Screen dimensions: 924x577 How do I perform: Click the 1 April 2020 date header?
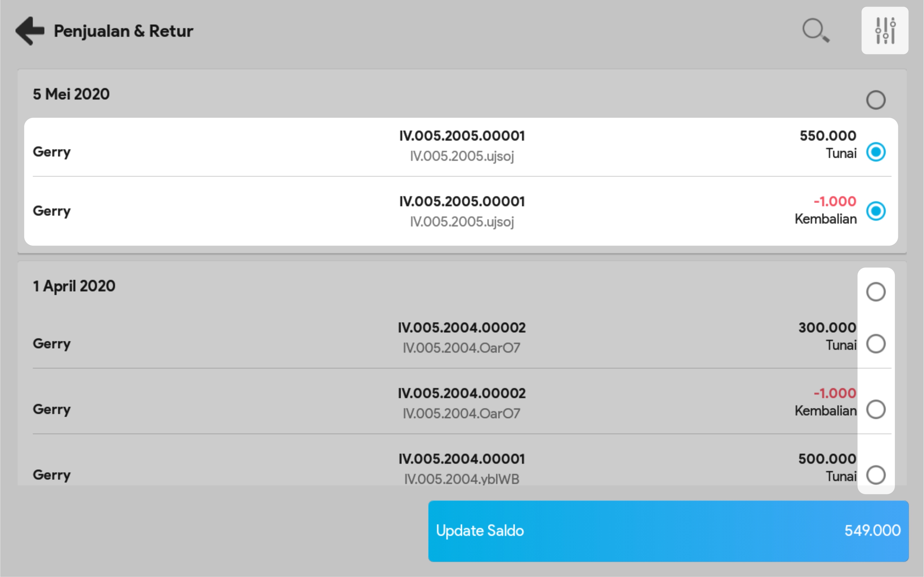point(74,286)
